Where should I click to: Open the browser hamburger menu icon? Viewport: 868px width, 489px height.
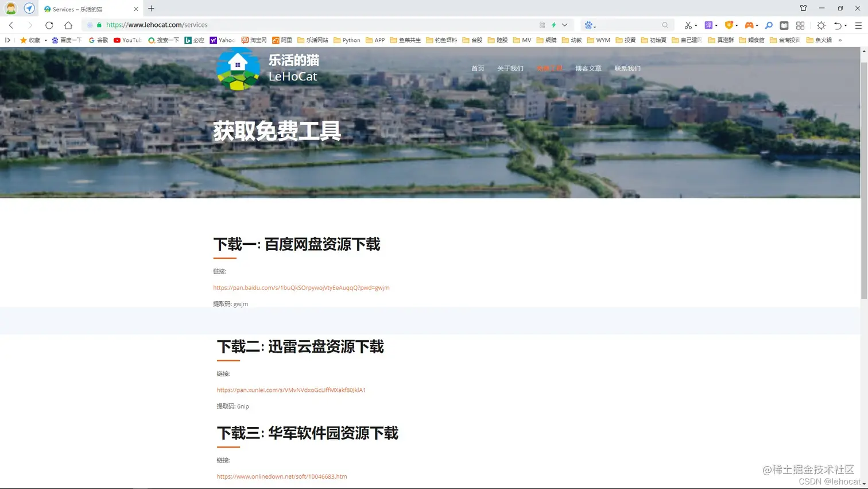(858, 25)
